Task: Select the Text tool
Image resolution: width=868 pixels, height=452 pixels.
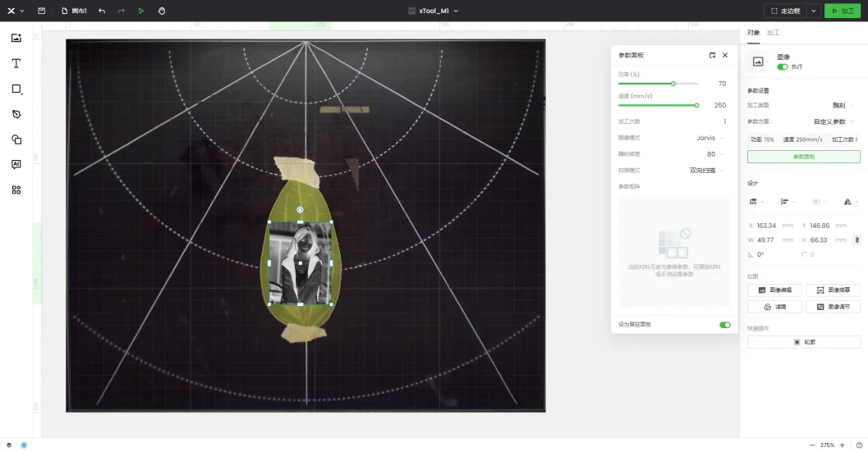Action: (16, 63)
